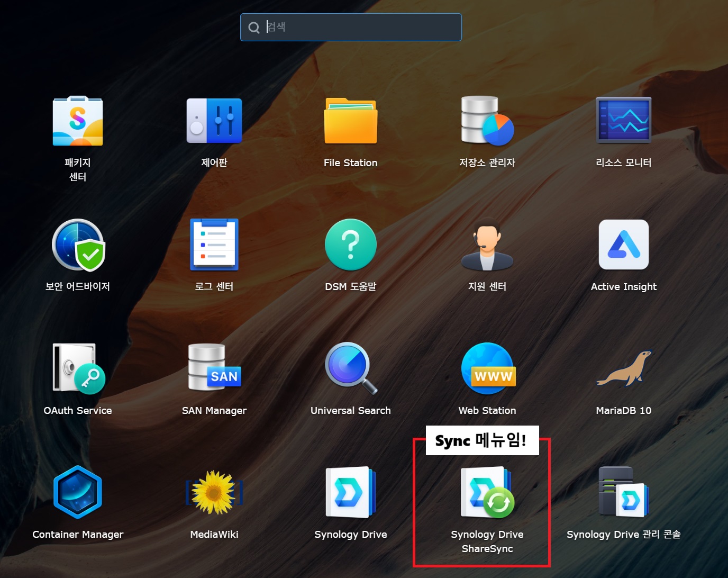Viewport: 728px width, 578px height.
Task: Open MediaWiki sunflower icon
Action: 214,493
